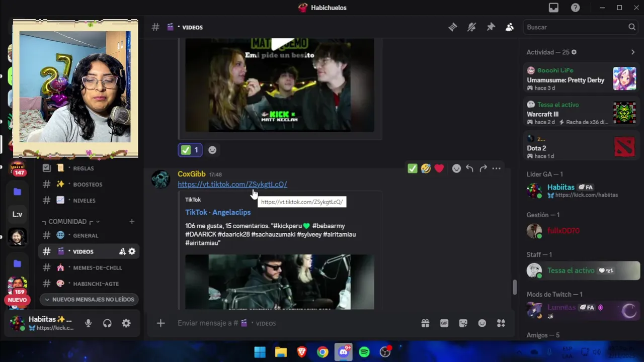
Task: Open the help question mark icon
Action: point(575,8)
